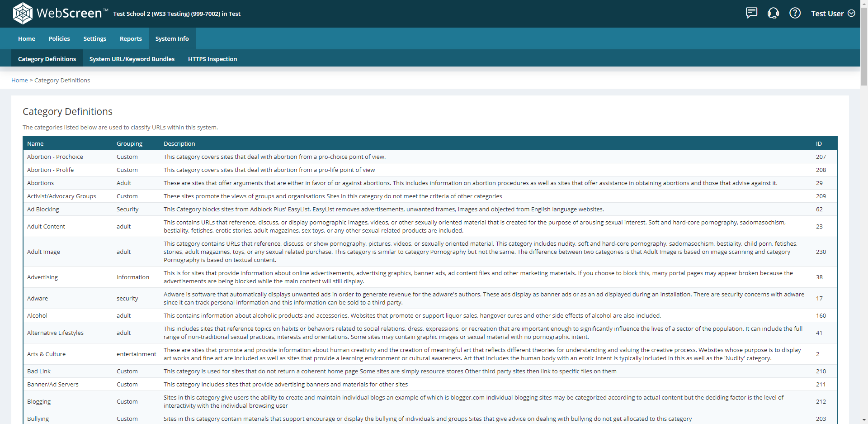Open the help question mark icon
The image size is (868, 424).
[795, 13]
